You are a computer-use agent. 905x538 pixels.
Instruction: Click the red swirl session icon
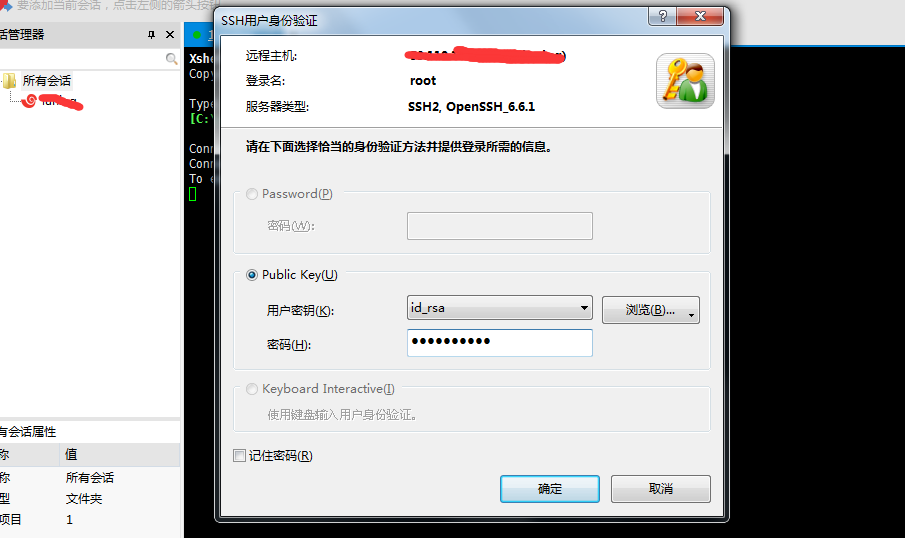[29, 100]
